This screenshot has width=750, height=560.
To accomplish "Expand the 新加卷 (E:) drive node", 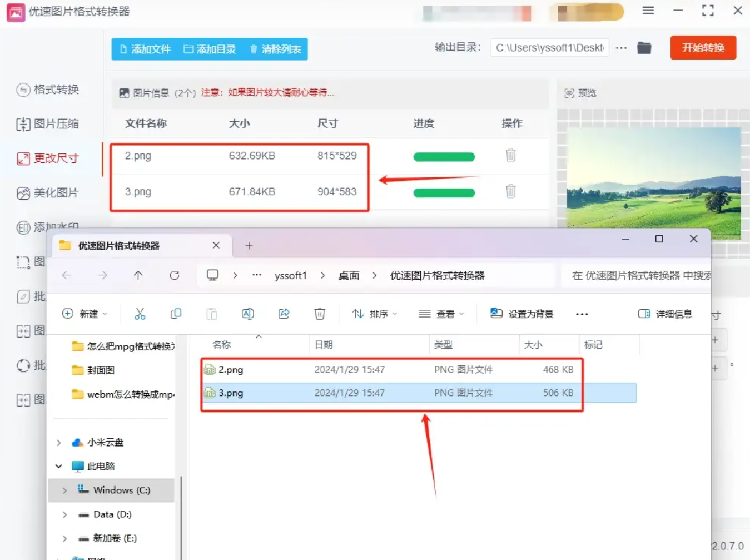I will tap(64, 538).
